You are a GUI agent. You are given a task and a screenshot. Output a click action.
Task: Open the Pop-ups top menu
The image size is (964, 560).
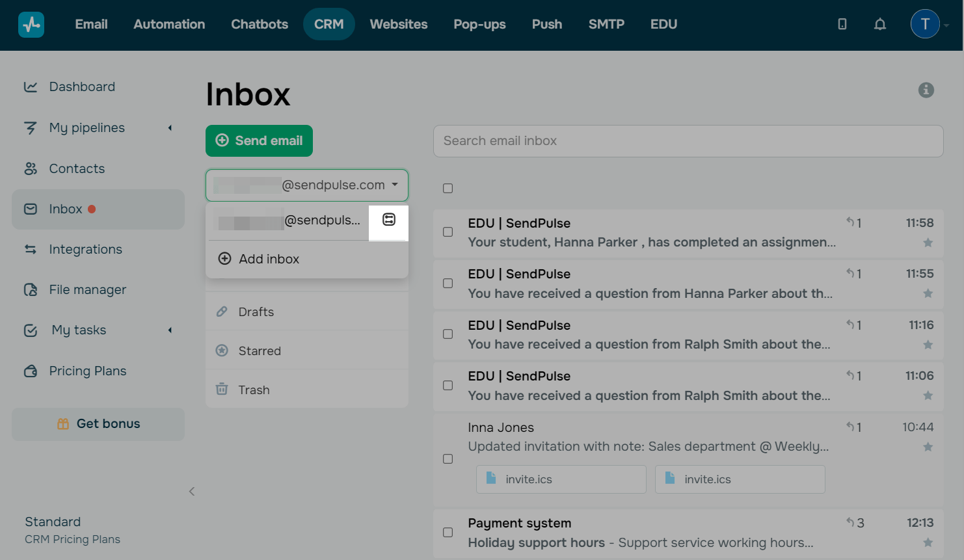[x=479, y=25]
